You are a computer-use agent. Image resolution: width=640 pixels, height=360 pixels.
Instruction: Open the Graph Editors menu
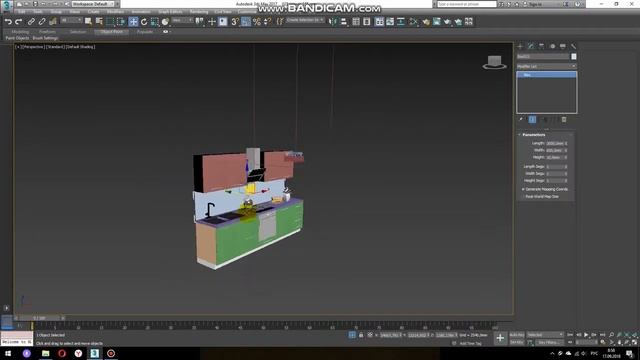(170, 12)
